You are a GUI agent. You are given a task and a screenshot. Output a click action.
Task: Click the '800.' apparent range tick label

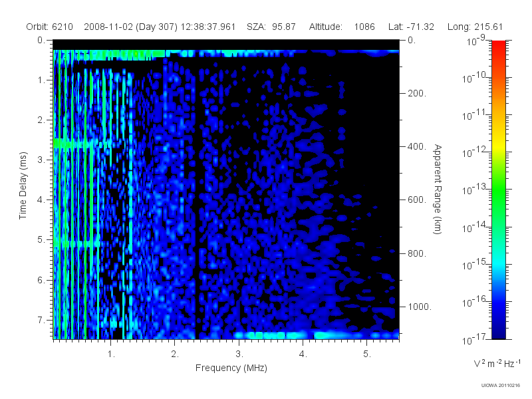point(417,253)
